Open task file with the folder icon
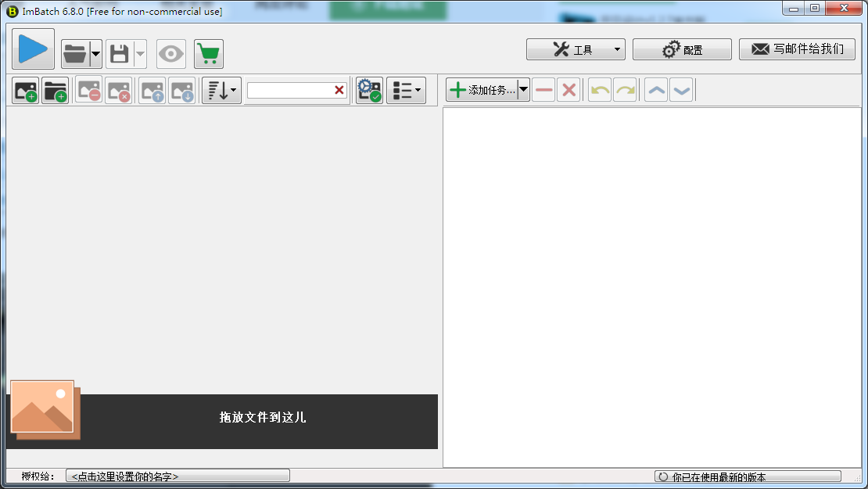The image size is (868, 489). pos(75,54)
